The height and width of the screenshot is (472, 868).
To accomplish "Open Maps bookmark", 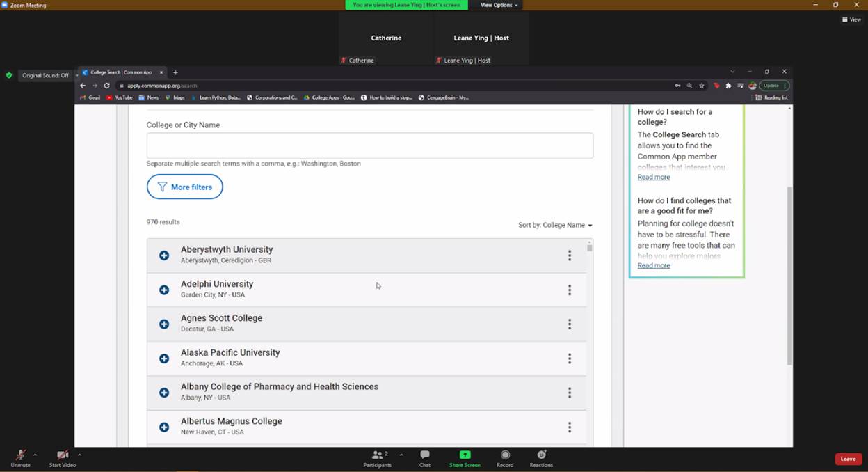I will (175, 97).
